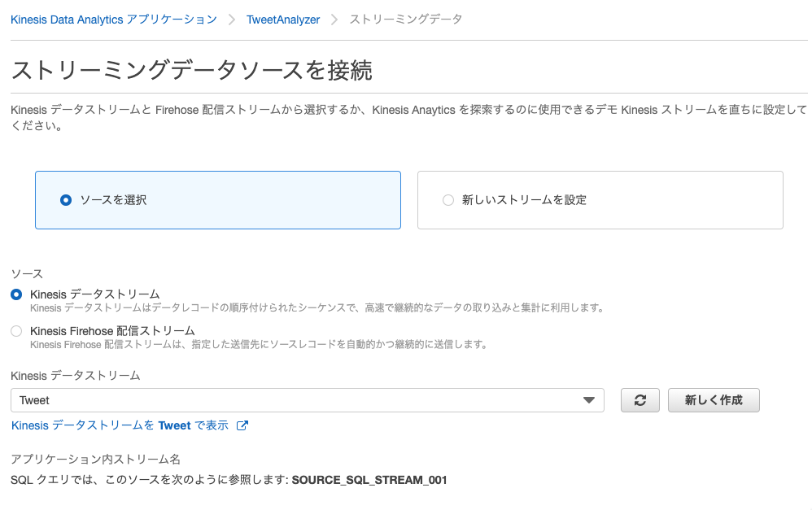This screenshot has height=510, width=812.
Task: Open Kinesis データストリームを Tweet で表示 link
Action: (120, 425)
